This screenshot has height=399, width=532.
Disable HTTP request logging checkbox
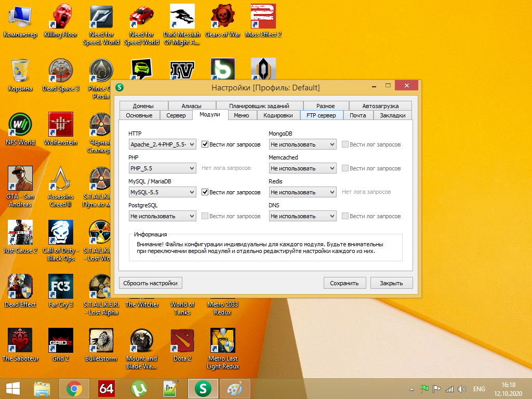click(205, 144)
